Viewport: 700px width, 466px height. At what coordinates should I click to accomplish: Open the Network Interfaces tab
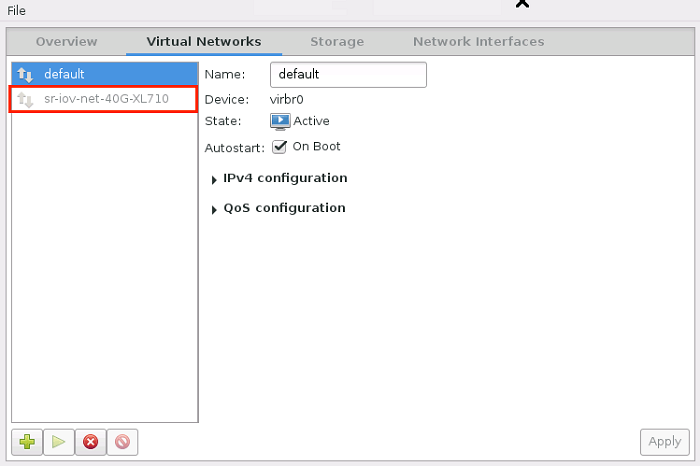[478, 42]
